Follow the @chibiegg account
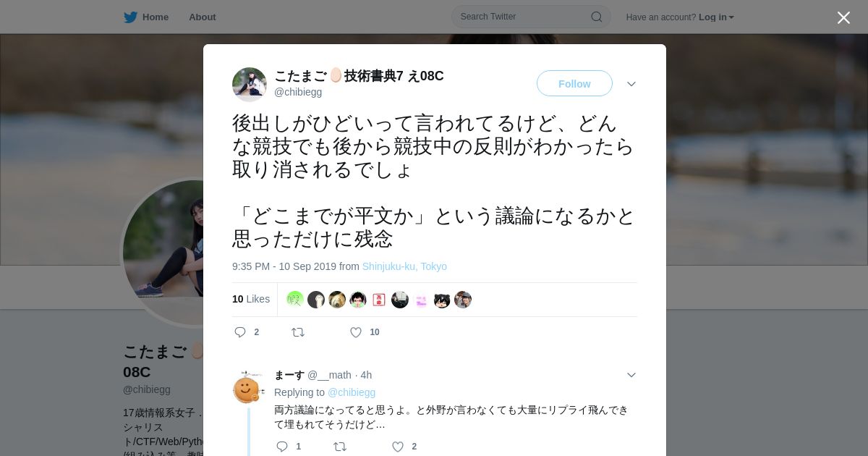 click(574, 83)
